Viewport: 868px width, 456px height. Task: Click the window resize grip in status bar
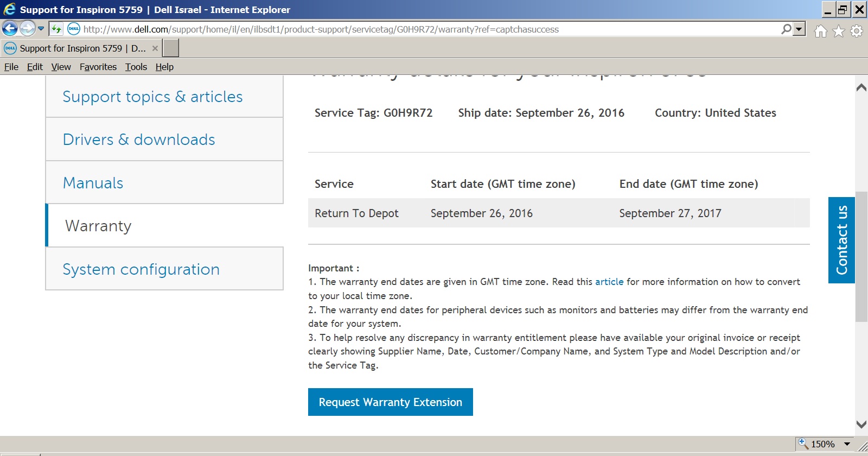(x=863, y=446)
